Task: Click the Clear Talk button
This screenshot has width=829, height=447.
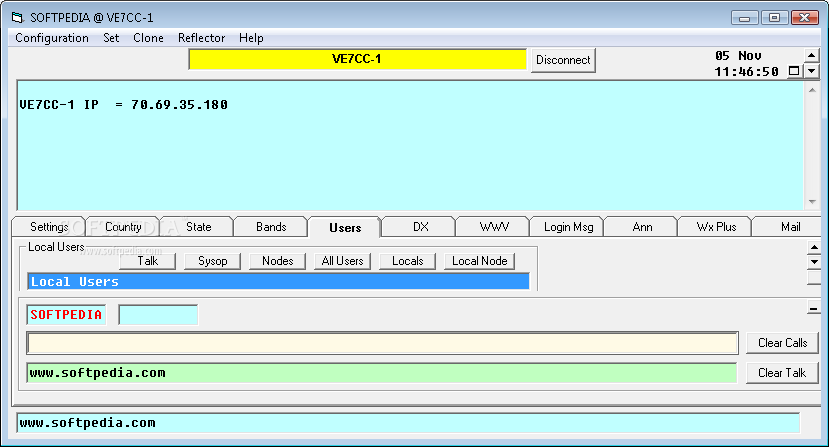Action: [782, 373]
